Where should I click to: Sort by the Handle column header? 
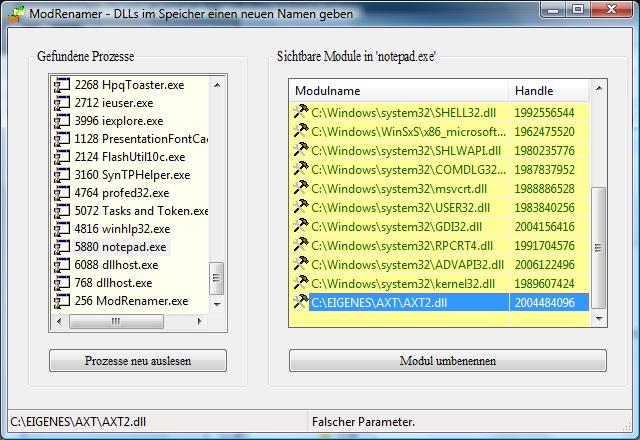point(549,91)
